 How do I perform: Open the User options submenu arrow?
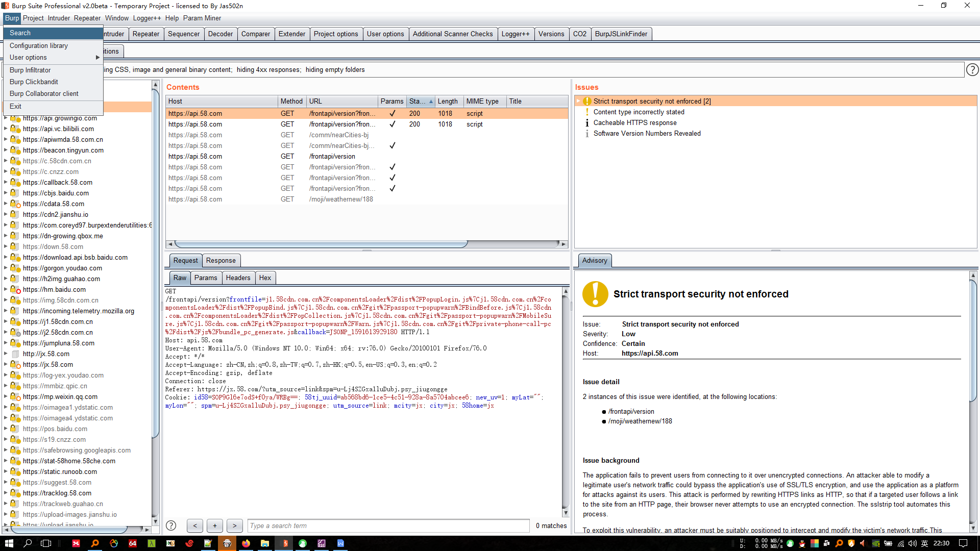[x=97, y=58]
